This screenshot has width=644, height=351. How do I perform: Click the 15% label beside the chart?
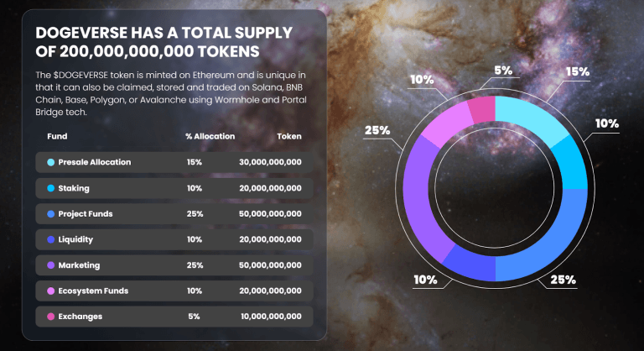point(577,73)
